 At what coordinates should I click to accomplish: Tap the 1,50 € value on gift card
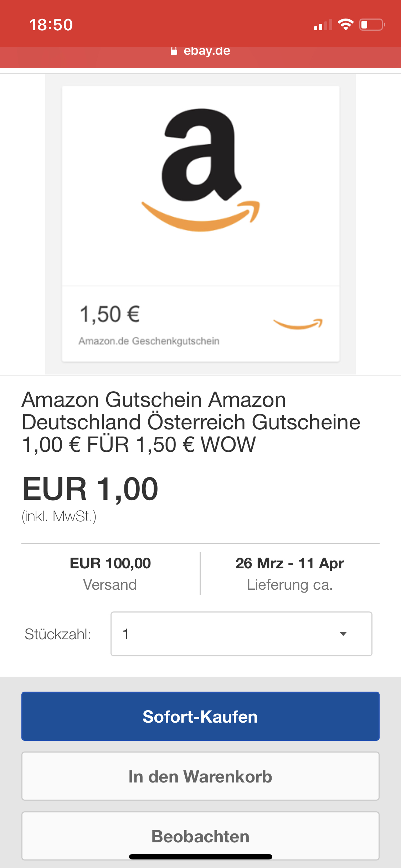110,314
